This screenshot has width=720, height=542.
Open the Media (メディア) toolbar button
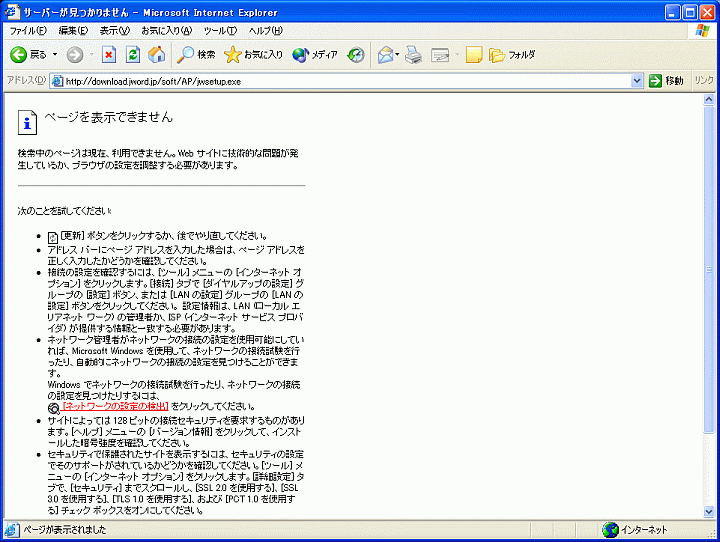(315, 54)
